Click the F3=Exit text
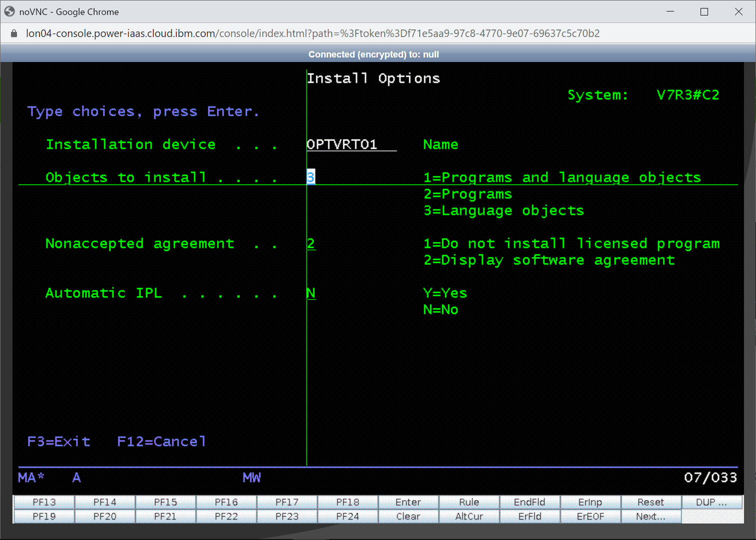Screen dimensions: 756x540 (x=59, y=441)
